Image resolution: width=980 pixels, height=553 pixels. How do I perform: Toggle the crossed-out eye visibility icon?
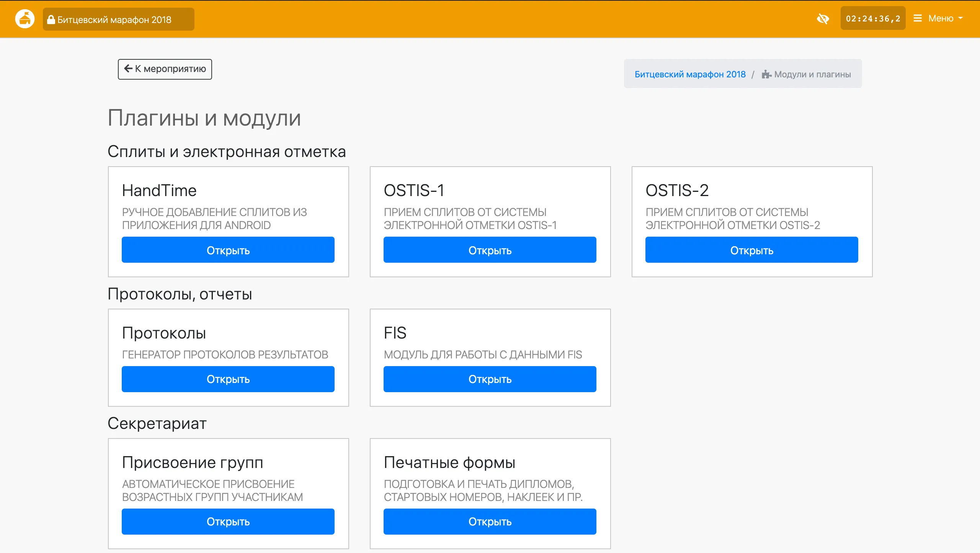(x=823, y=18)
